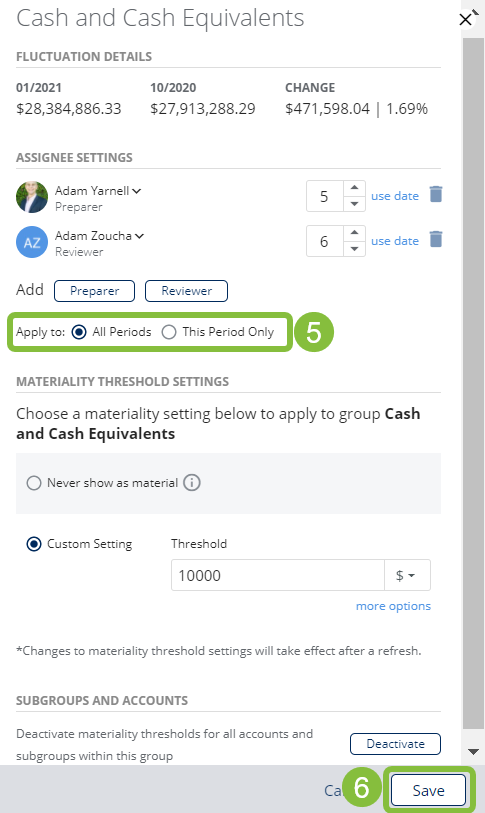This screenshot has width=485, height=813.
Task: Click the Threshold input field
Action: pyautogui.click(x=278, y=575)
